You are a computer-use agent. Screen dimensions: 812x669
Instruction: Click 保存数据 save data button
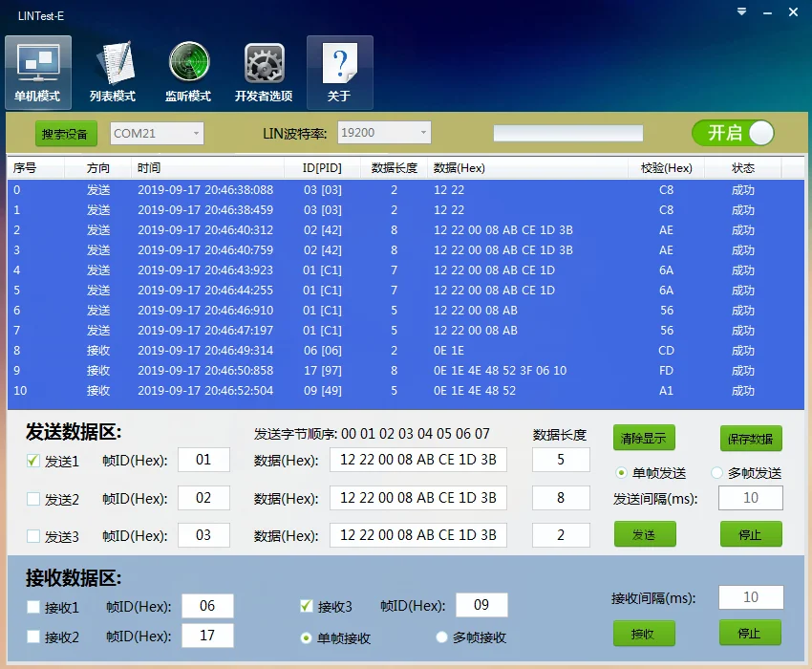pyautogui.click(x=751, y=439)
